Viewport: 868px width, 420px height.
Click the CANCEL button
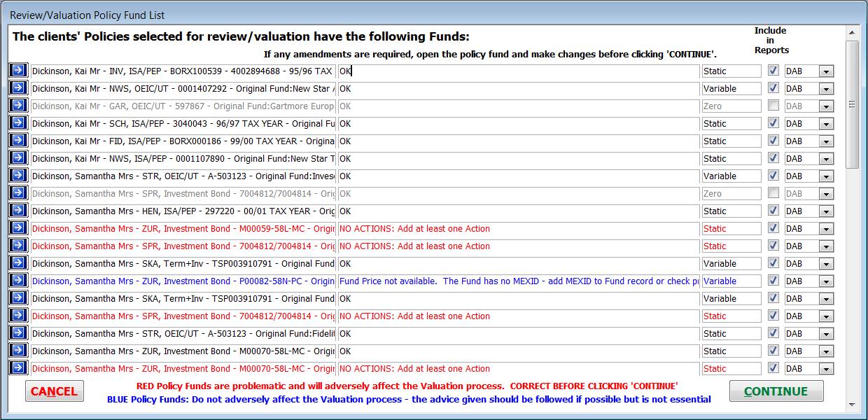(55, 391)
